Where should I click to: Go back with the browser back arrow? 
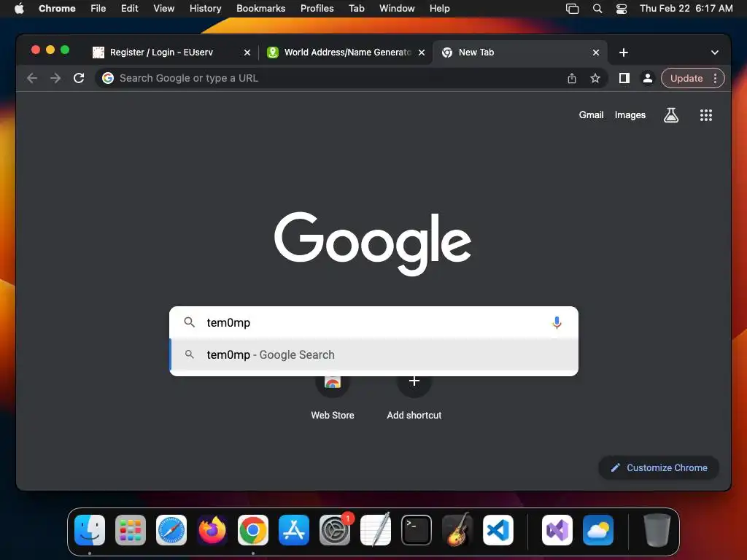[x=32, y=78]
